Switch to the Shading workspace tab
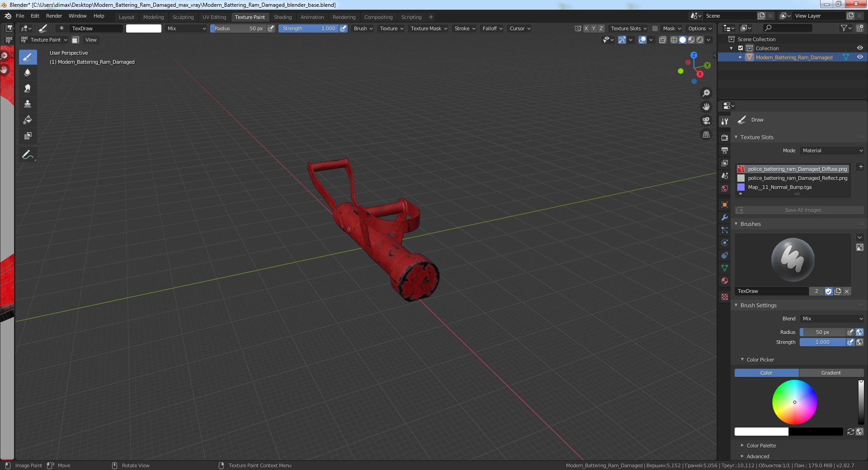The height and width of the screenshot is (470, 868). click(x=283, y=17)
